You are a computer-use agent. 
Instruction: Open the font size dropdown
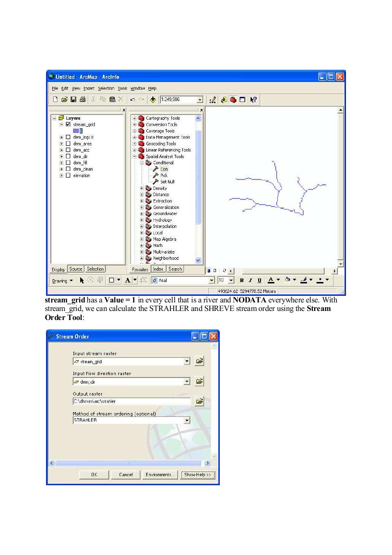(x=231, y=280)
